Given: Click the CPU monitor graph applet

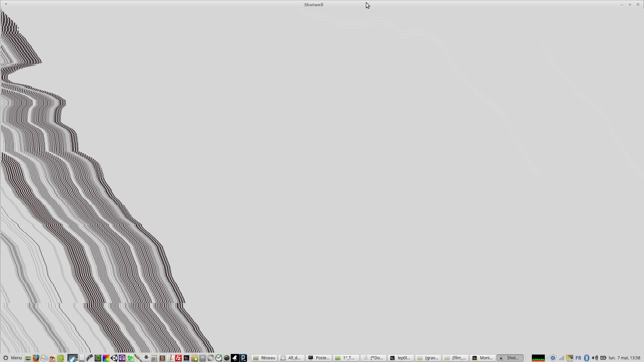Looking at the screenshot, I should click(538, 358).
